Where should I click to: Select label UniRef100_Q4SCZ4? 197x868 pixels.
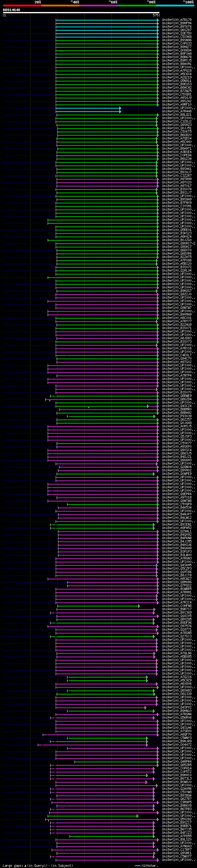[177, 406]
